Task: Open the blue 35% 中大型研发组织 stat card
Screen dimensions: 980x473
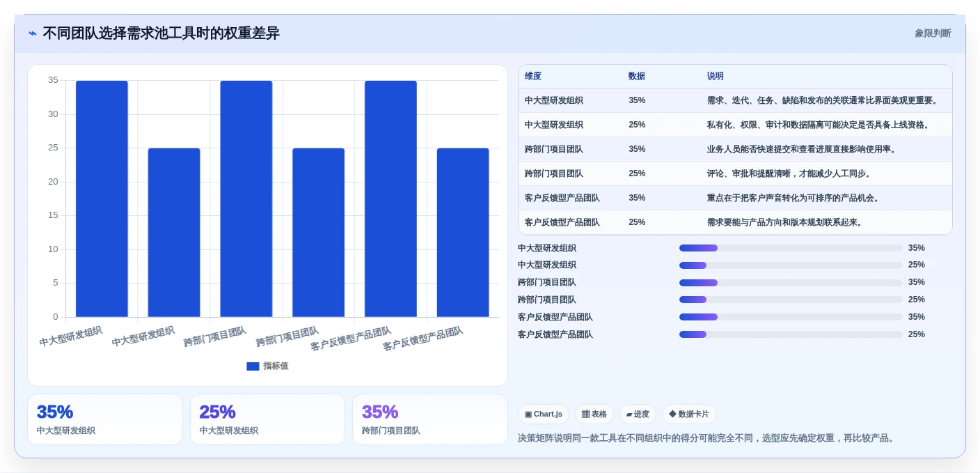Action: (105, 419)
